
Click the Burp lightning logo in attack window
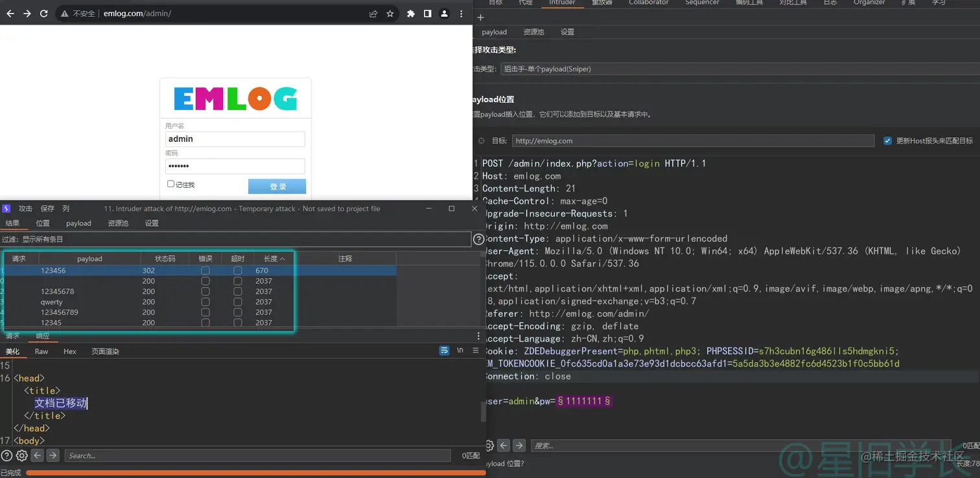coord(6,209)
